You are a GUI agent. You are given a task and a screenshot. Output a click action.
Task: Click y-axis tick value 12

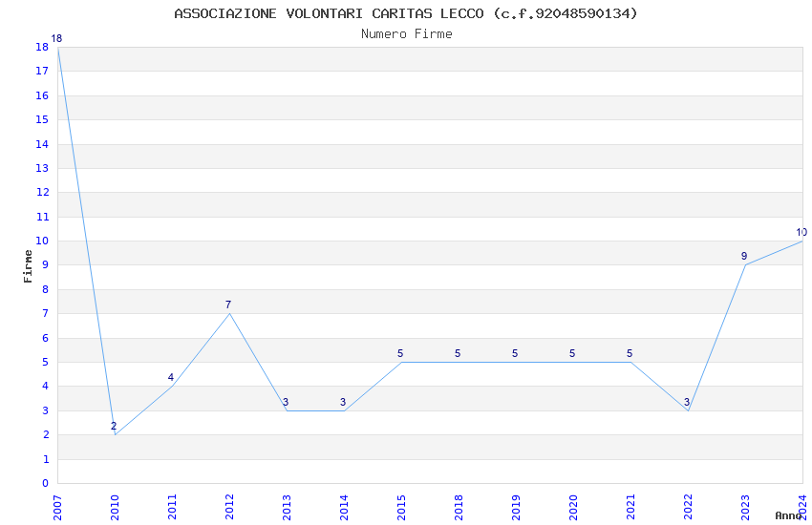pos(42,193)
